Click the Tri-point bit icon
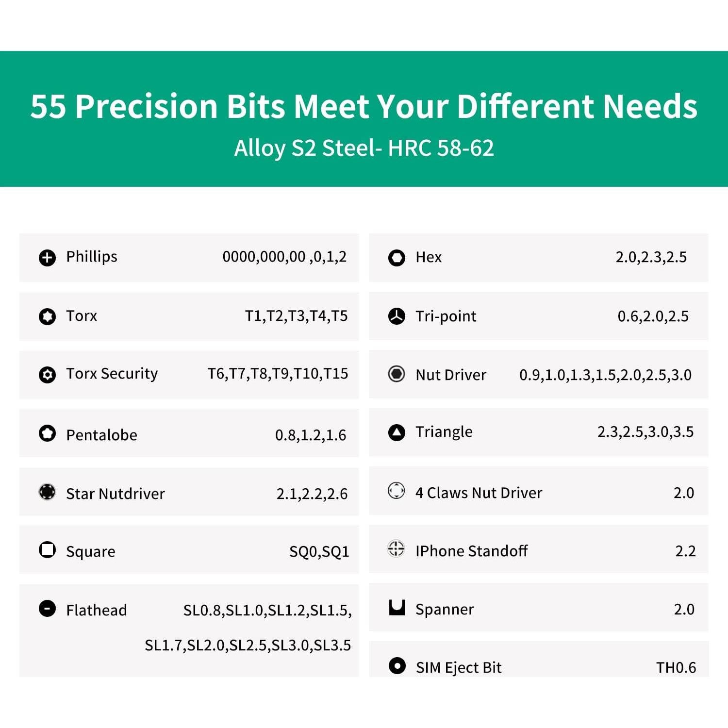Viewport: 728px width, 728px height. [397, 316]
